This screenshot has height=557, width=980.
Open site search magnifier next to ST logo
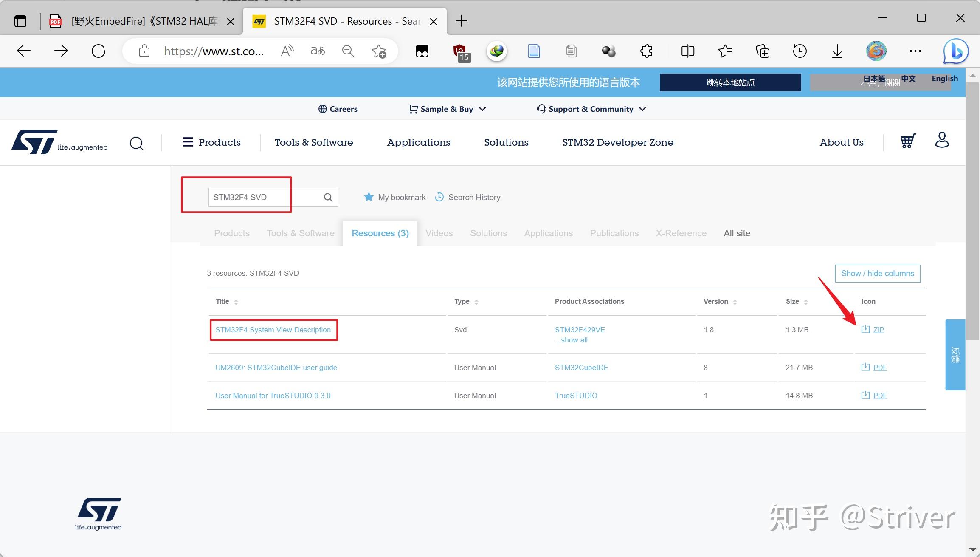click(136, 143)
